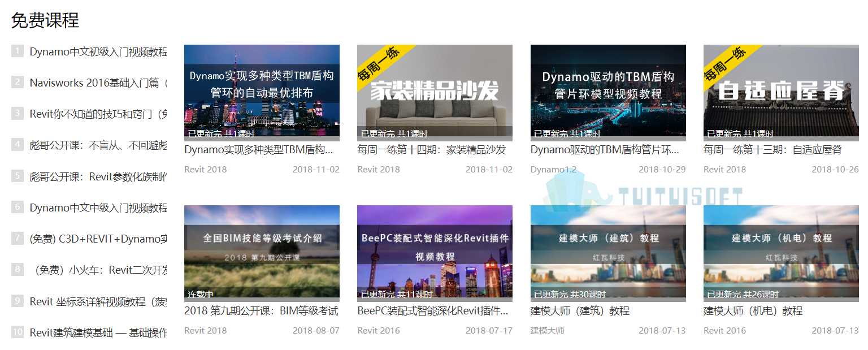
Task: Click date 2018-08-07
Action: [x=316, y=330]
